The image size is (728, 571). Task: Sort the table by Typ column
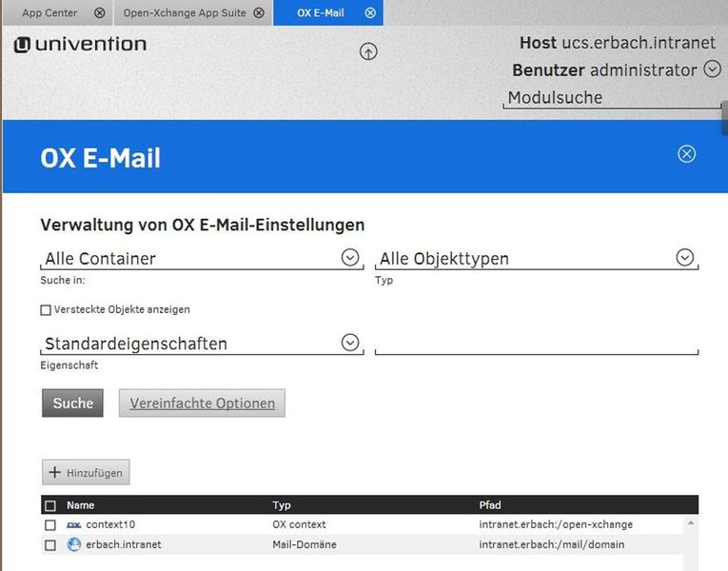point(282,505)
